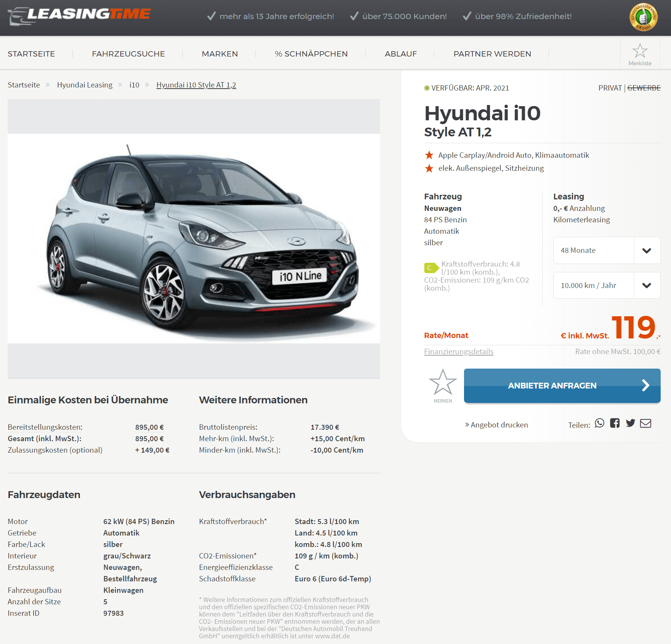The image size is (671, 644).
Task: Share the offer on Facebook
Action: click(x=615, y=423)
